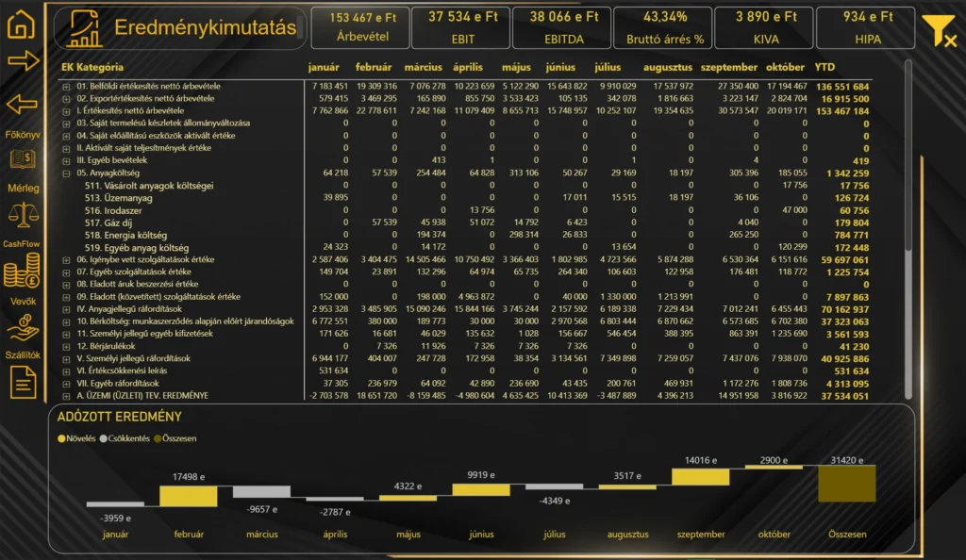Click the Növelés yellow legend swatch
The height and width of the screenshot is (560, 966).
[x=62, y=438]
